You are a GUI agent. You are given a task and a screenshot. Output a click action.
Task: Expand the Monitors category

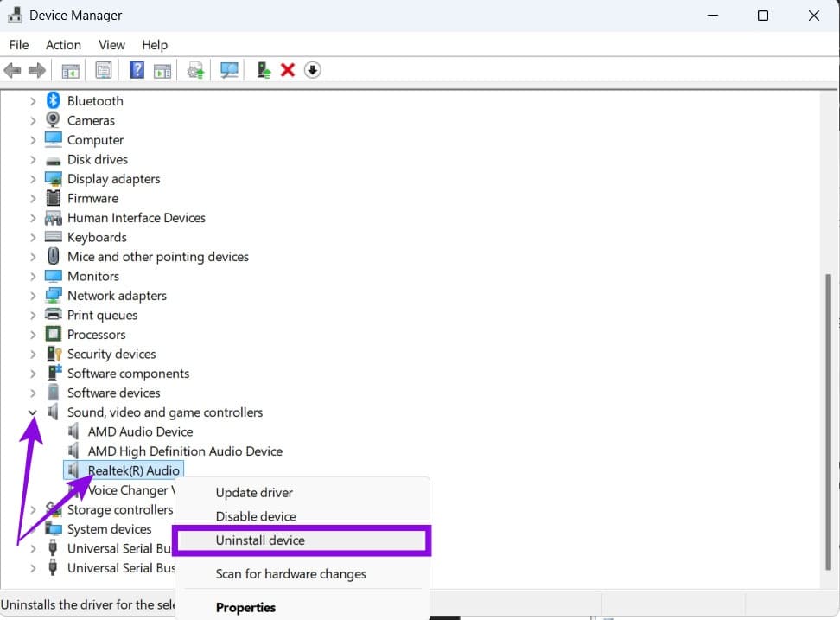pyautogui.click(x=33, y=277)
